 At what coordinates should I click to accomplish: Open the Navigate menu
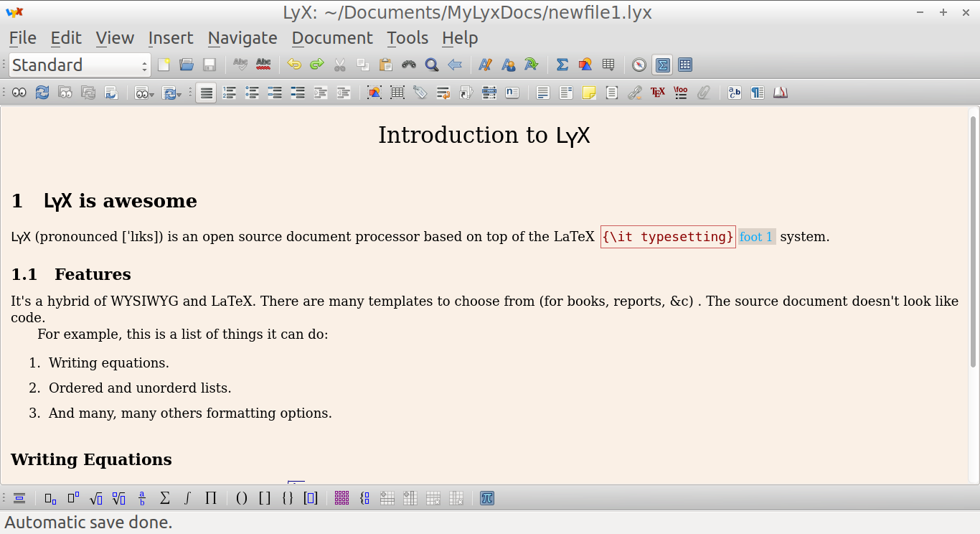[x=242, y=38]
